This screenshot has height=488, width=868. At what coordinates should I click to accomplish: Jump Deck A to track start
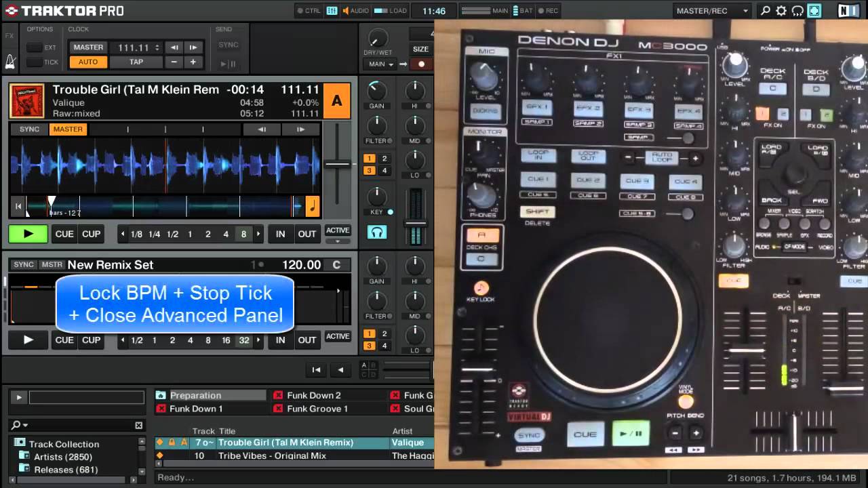18,207
